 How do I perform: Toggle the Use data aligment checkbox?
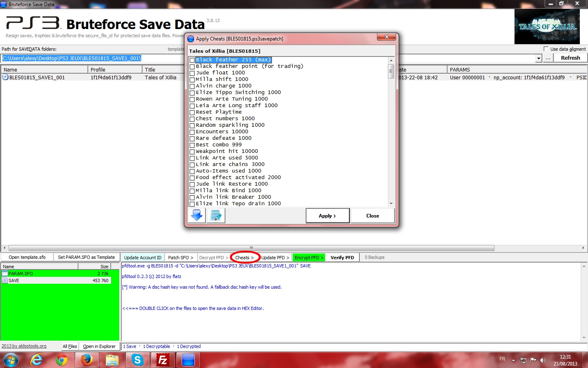click(546, 49)
